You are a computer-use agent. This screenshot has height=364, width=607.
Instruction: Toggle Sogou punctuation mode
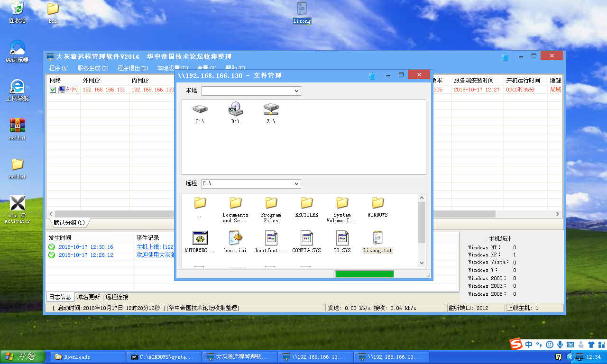(539, 345)
